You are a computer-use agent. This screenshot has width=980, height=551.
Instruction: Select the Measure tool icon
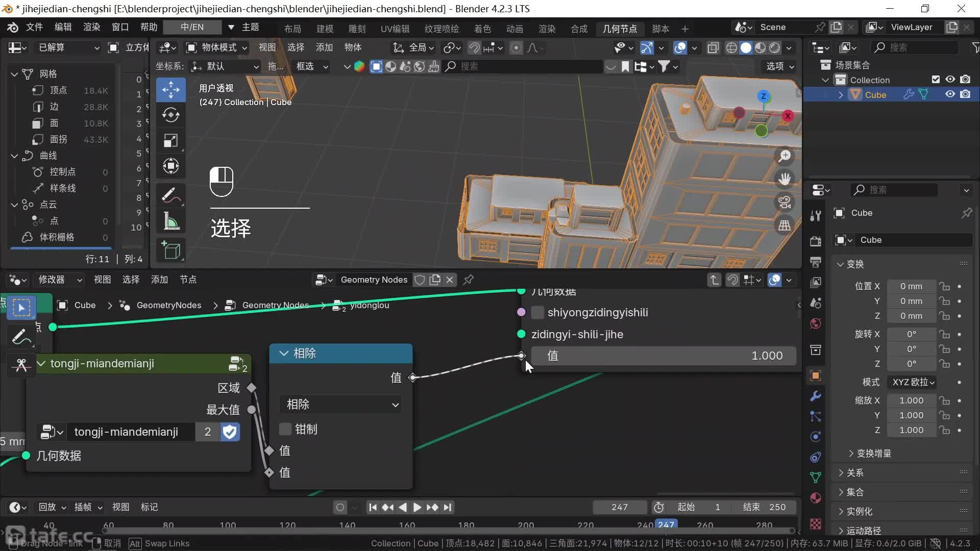pyautogui.click(x=170, y=221)
